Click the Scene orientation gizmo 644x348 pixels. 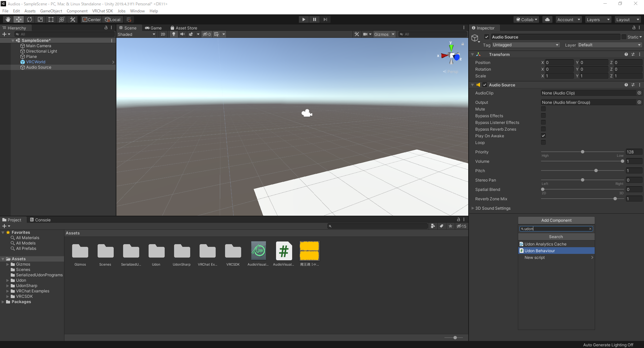click(451, 56)
